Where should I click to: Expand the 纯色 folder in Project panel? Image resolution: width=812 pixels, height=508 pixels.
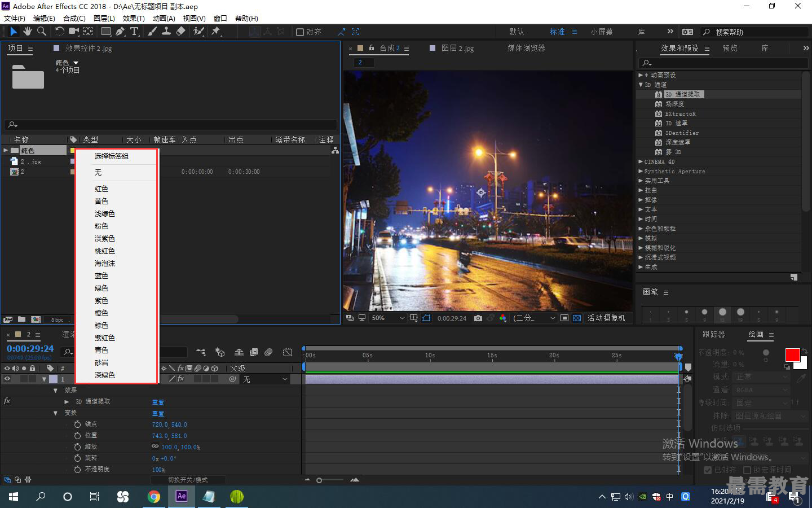(x=6, y=150)
